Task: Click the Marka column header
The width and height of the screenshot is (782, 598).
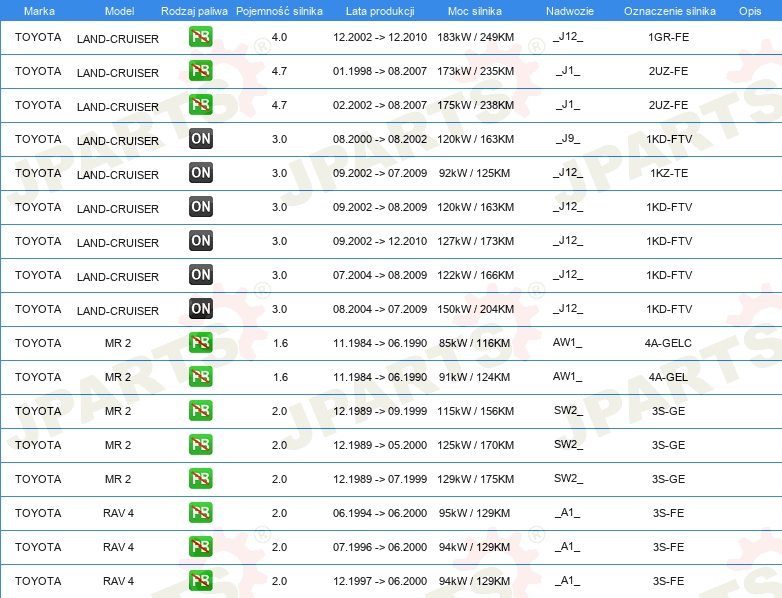Action: (39, 11)
